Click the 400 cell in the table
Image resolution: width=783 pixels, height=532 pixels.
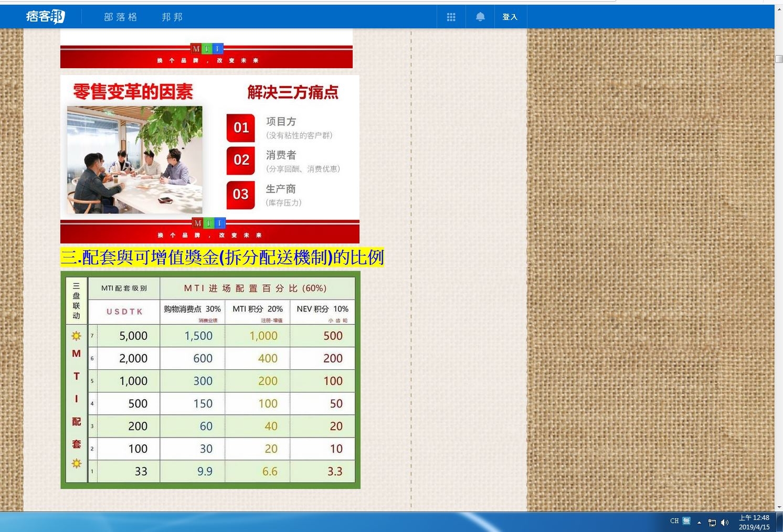point(257,358)
